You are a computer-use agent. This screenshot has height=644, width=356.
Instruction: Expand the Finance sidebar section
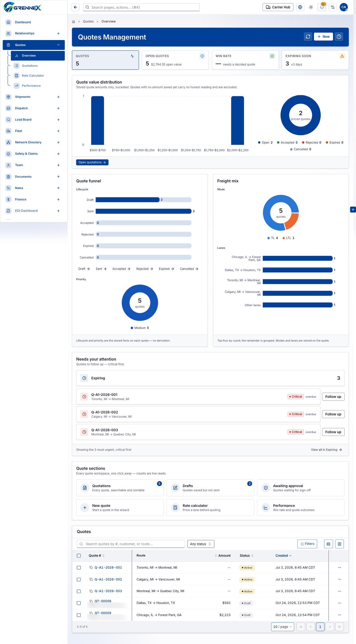pyautogui.click(x=58, y=199)
